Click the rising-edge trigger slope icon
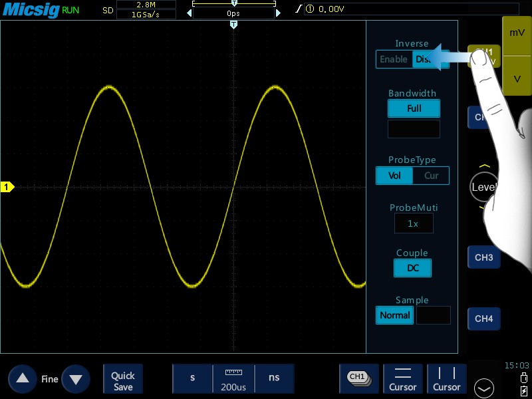Image resolution: width=532 pixels, height=399 pixels. (298, 10)
